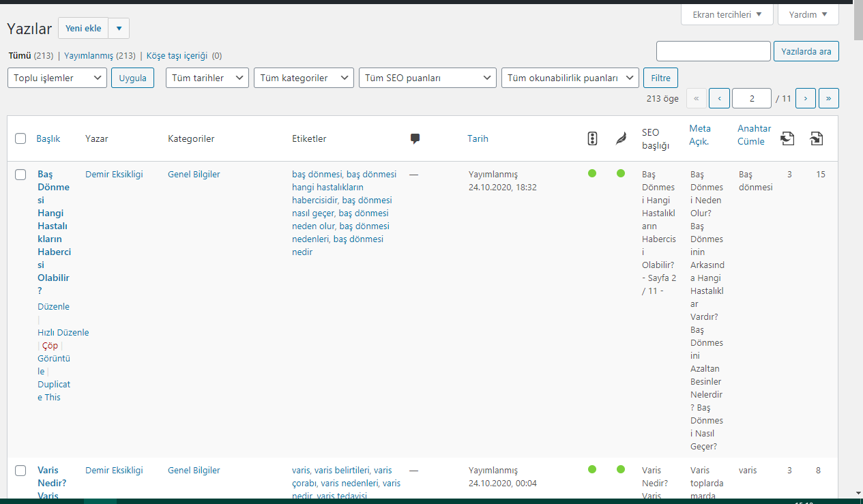Sort by readability feather icon column
Screen dimensions: 863x504
[x=620, y=138]
